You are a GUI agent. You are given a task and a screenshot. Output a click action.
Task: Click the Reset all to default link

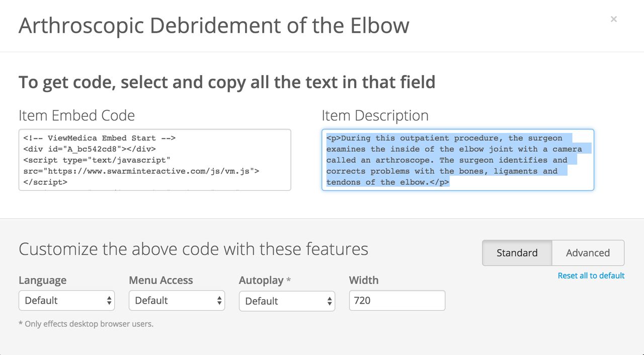[591, 276]
